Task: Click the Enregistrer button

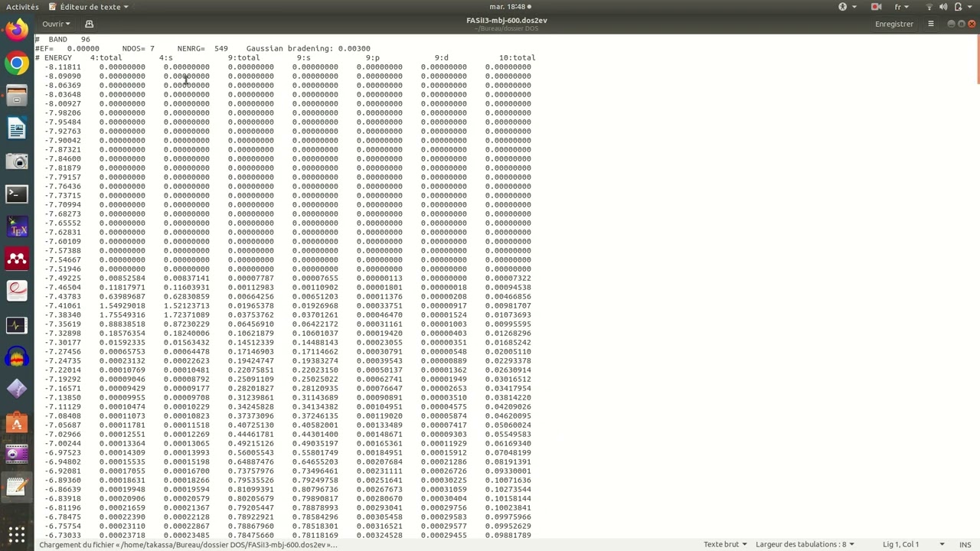Action: coord(894,24)
